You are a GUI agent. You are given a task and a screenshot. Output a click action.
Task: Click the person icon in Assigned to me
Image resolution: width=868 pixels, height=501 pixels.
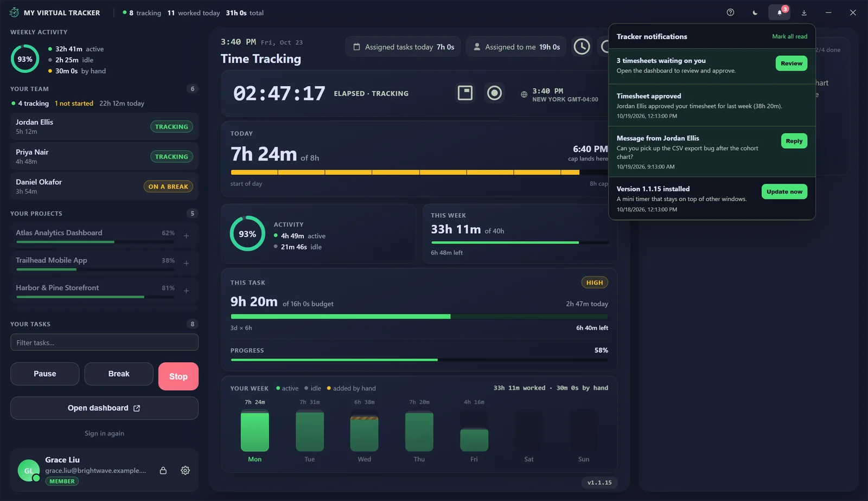point(477,47)
